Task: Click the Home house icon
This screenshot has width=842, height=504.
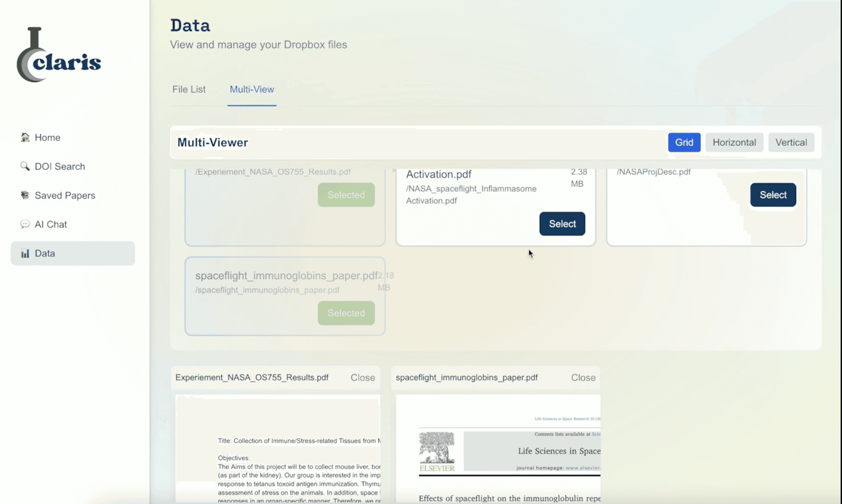Action: (x=25, y=137)
